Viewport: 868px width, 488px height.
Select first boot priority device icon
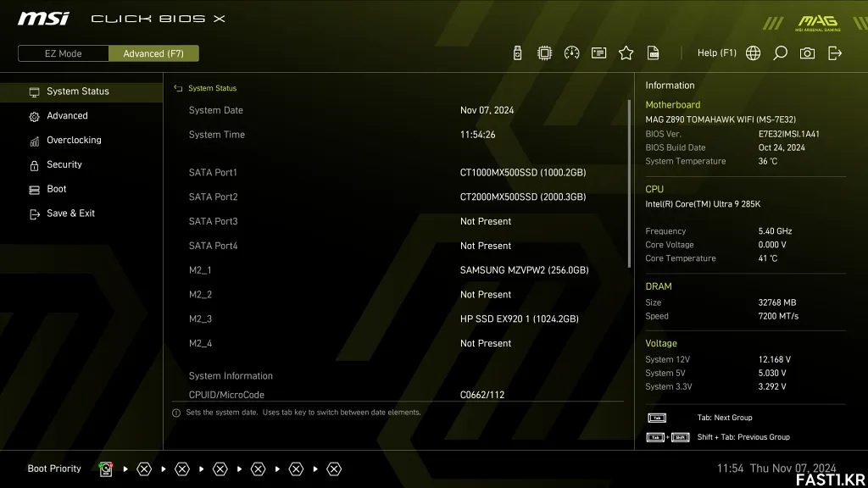click(106, 469)
